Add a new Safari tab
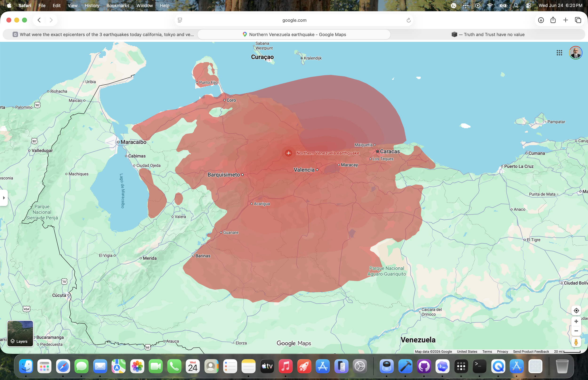 tap(566, 20)
